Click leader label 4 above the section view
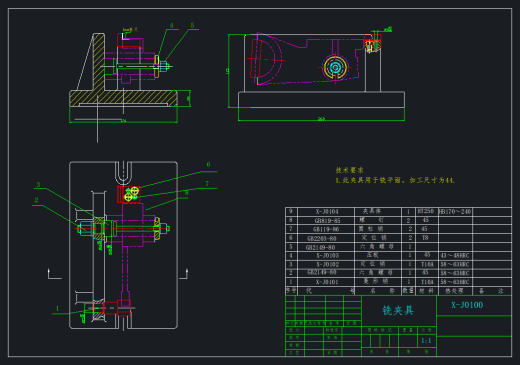 172,26
